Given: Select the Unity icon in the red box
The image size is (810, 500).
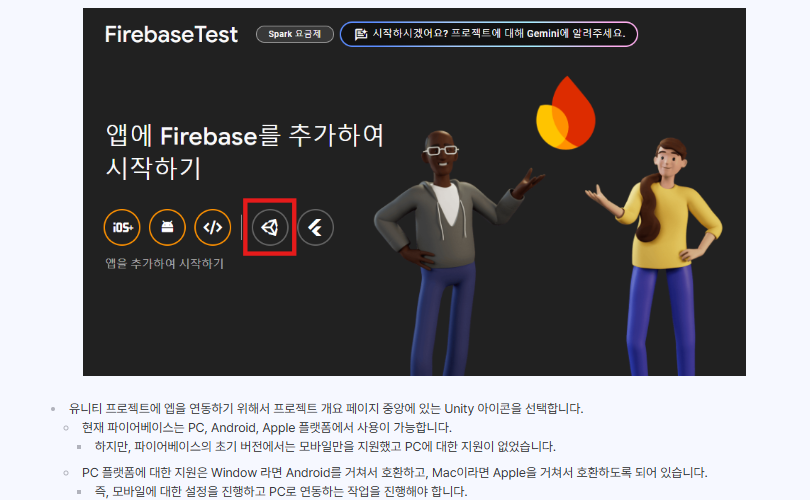Looking at the screenshot, I should 270,227.
